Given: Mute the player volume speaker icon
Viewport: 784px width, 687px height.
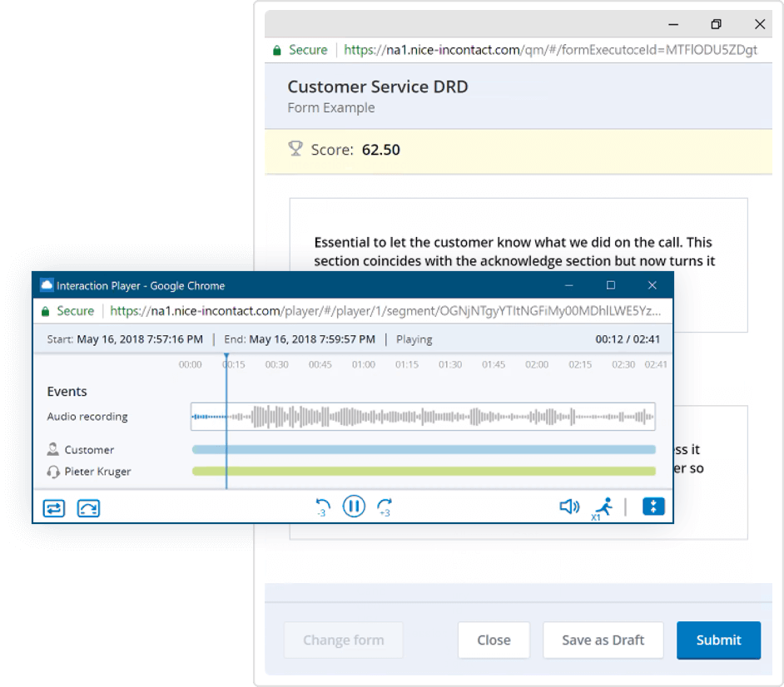Looking at the screenshot, I should [569, 507].
